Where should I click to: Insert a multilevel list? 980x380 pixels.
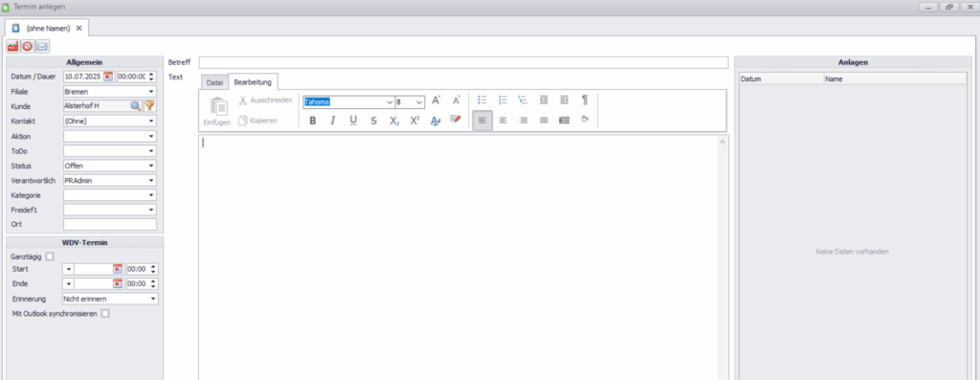coord(523,100)
